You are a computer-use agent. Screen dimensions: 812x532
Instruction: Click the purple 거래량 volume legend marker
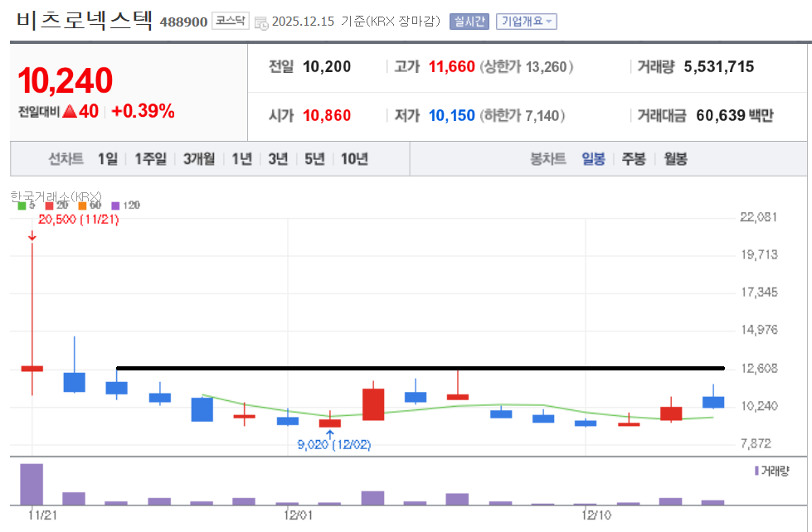tap(756, 471)
